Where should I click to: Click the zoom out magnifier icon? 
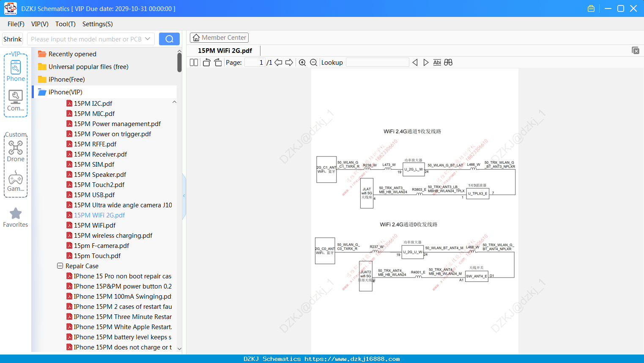(313, 63)
